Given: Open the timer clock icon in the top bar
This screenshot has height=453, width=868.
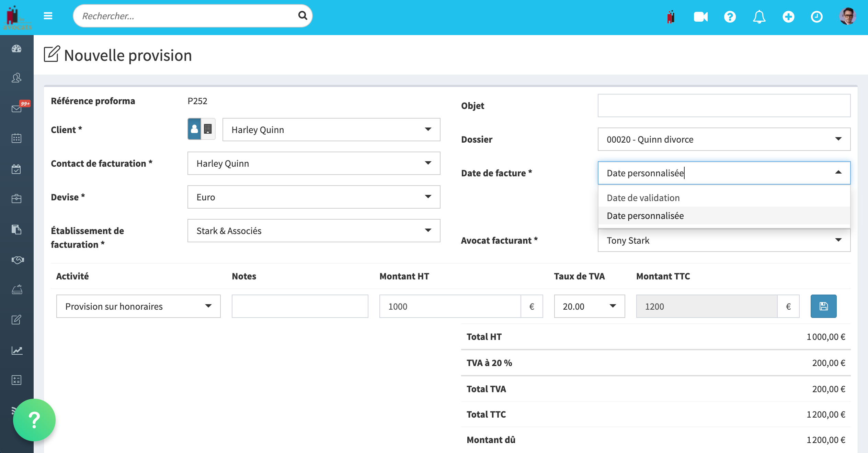Looking at the screenshot, I should [817, 16].
